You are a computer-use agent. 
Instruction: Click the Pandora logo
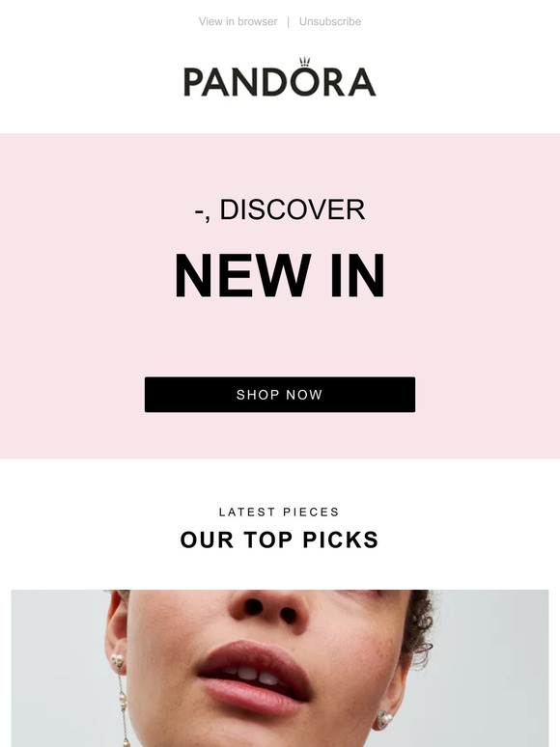[x=280, y=77]
